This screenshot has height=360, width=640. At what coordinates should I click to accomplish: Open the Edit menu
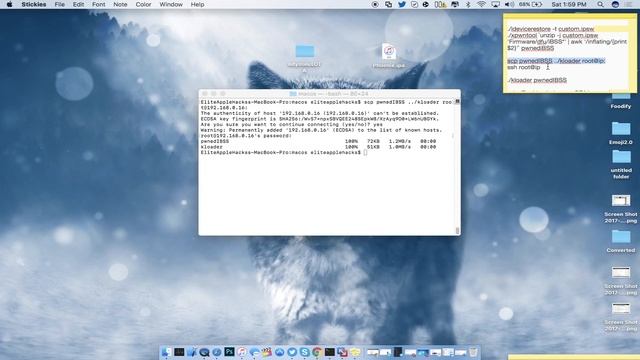(78, 4)
